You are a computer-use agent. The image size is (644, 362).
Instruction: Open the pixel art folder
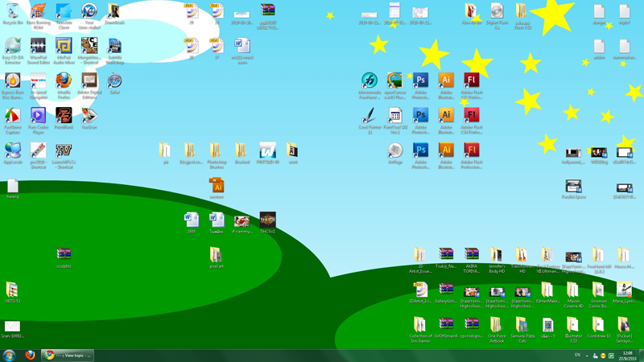[x=217, y=257]
